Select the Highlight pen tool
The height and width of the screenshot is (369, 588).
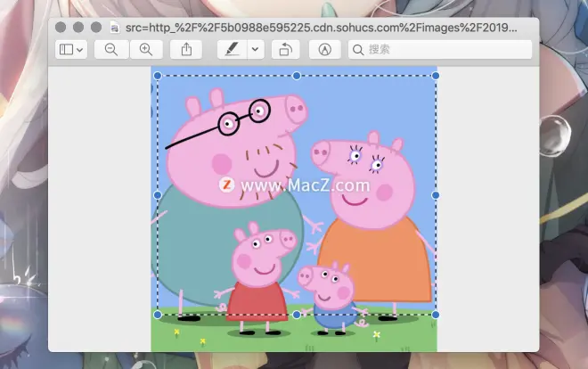tap(233, 50)
